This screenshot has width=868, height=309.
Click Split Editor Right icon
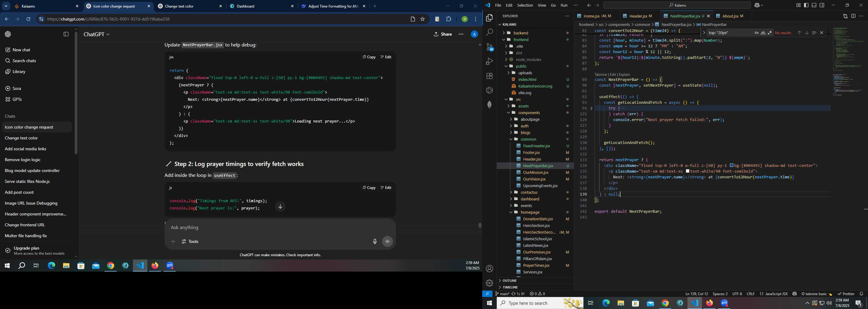coord(853,16)
